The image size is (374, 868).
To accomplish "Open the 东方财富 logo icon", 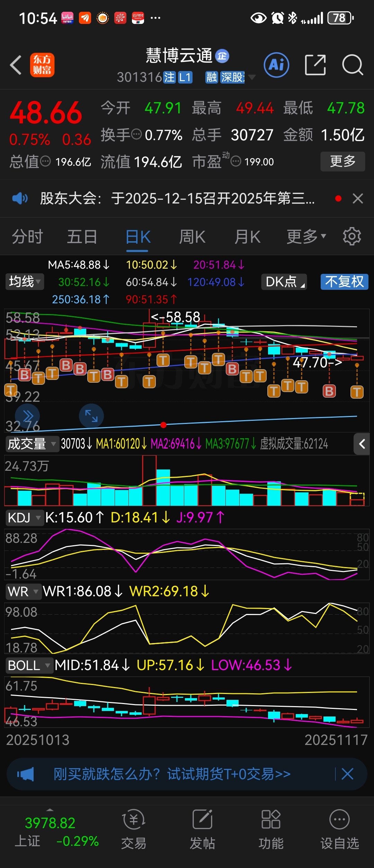I will tap(42, 65).
